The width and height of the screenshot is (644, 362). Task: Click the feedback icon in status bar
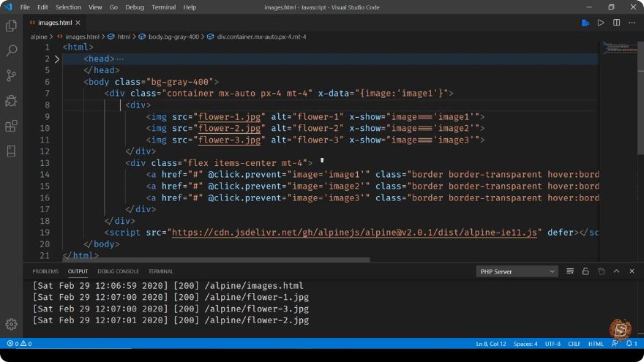[x=615, y=344]
